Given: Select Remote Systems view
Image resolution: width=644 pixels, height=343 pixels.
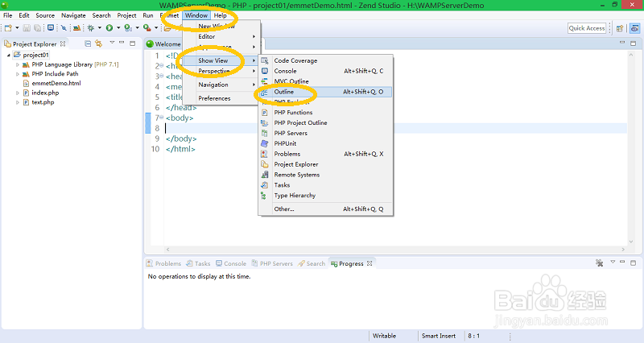Looking at the screenshot, I should (x=326, y=175).
